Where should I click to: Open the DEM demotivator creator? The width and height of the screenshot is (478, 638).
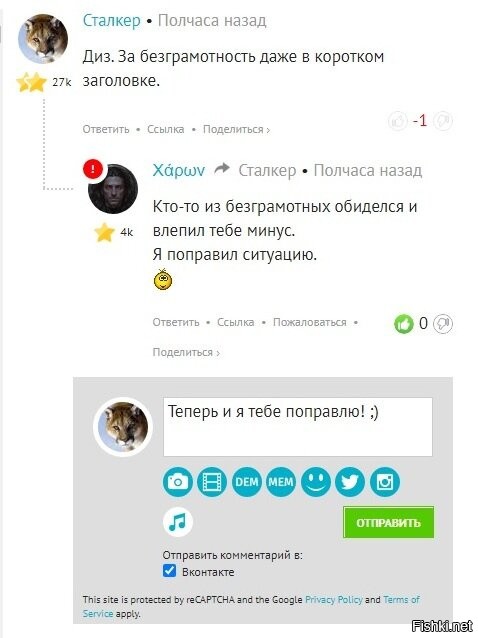pos(247,482)
